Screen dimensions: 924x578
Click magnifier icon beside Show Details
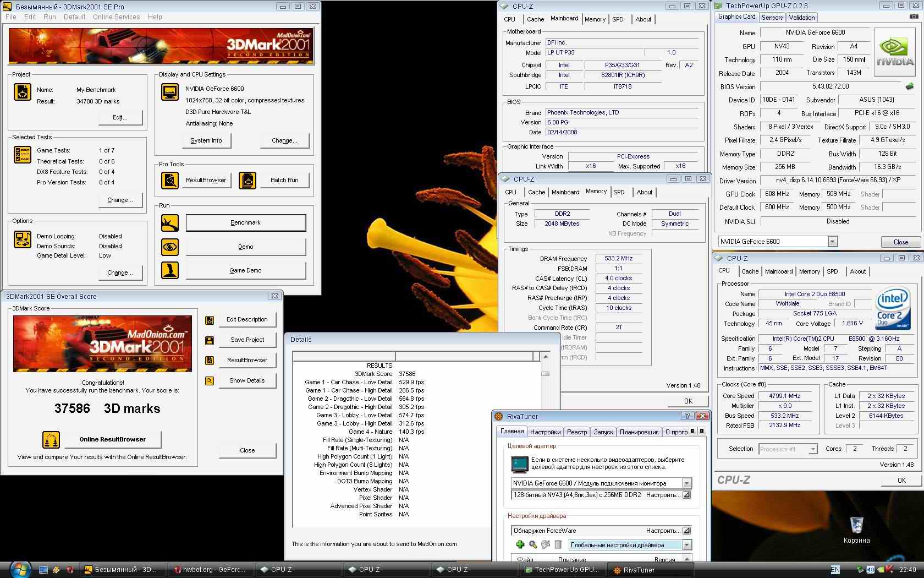[210, 381]
